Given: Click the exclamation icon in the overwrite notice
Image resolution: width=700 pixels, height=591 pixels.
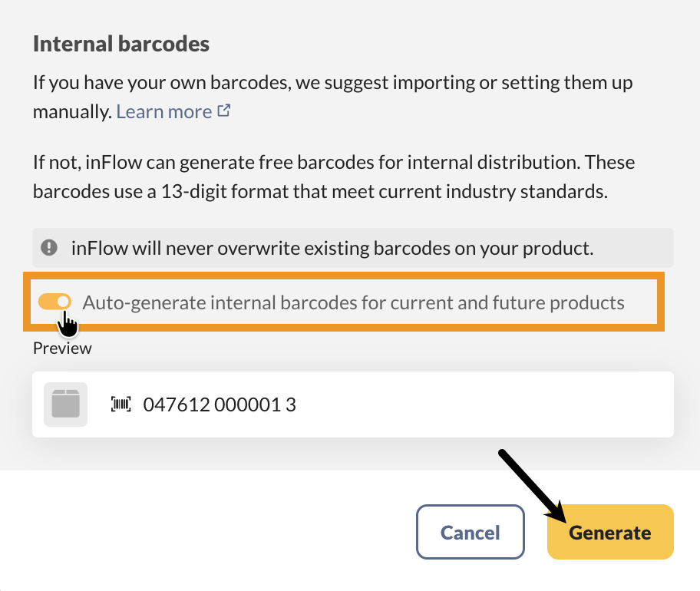Looking at the screenshot, I should pyautogui.click(x=49, y=247).
